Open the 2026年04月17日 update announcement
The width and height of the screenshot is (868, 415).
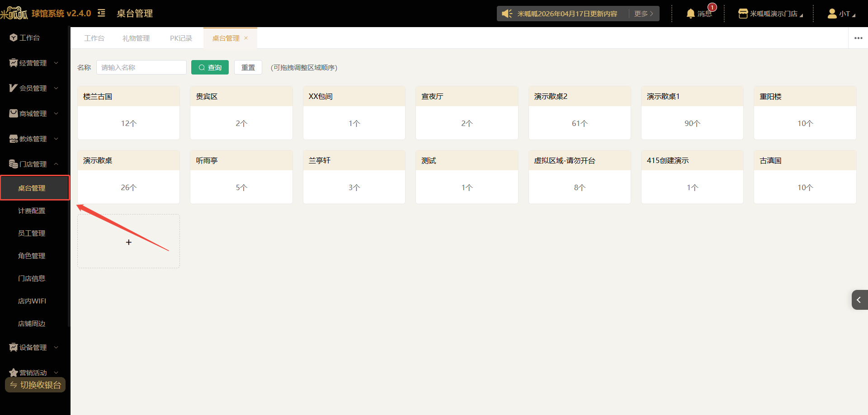tap(567, 14)
